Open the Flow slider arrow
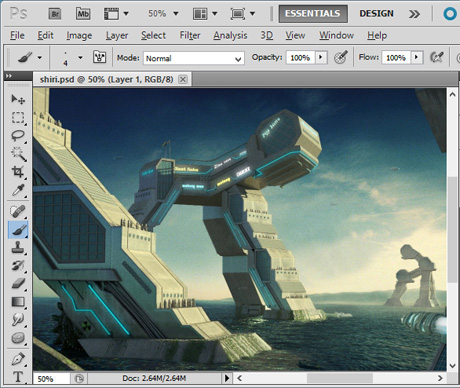The height and width of the screenshot is (388, 460). pyautogui.click(x=417, y=58)
